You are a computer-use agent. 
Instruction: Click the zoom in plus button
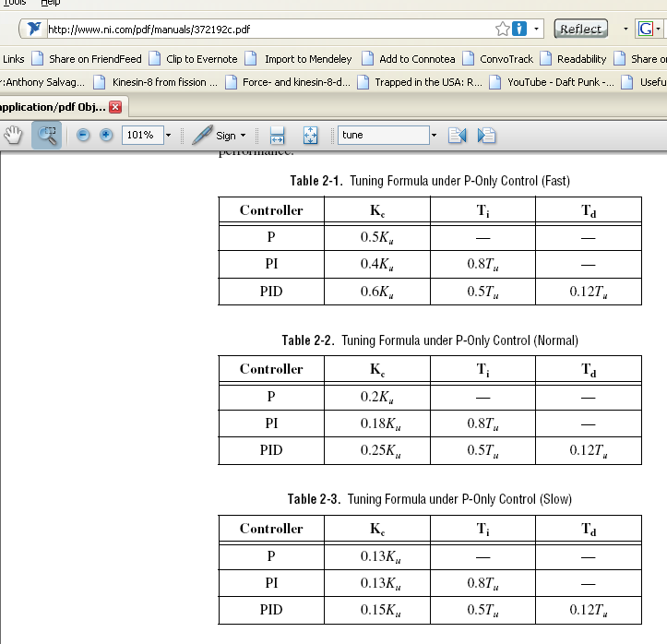point(105,136)
